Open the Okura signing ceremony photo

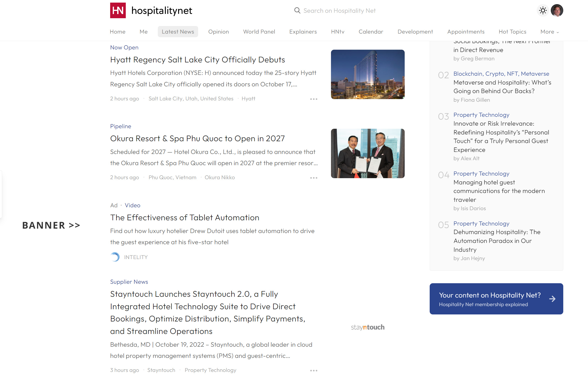[x=367, y=153]
